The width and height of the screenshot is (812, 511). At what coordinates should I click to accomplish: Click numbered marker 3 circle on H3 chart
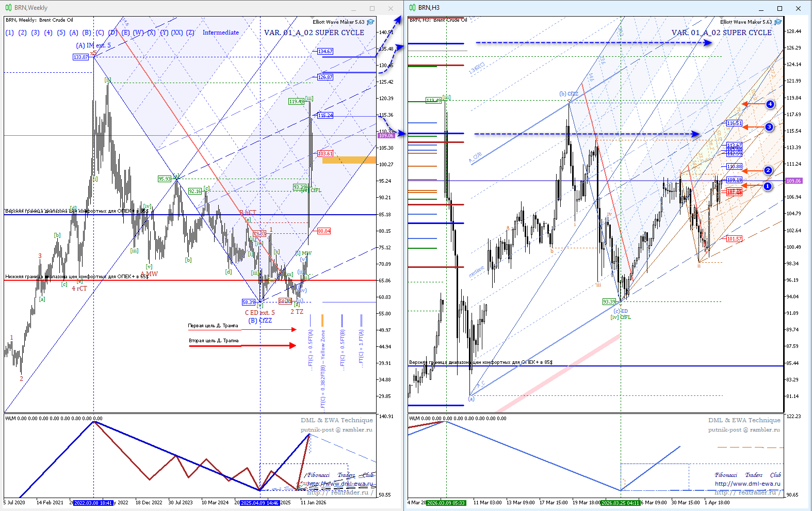[769, 127]
